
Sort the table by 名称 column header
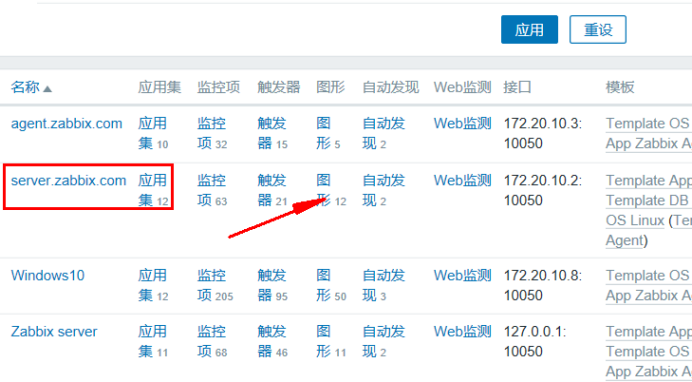[31, 87]
